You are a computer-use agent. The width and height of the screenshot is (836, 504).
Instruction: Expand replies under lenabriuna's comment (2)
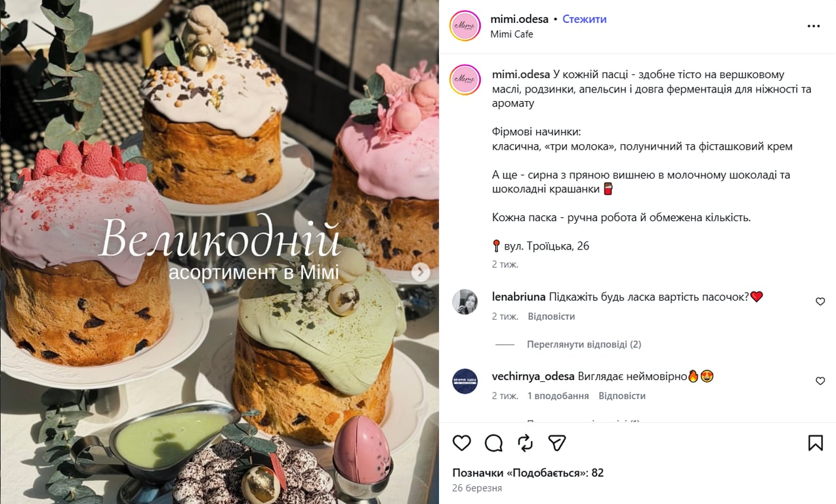(584, 344)
